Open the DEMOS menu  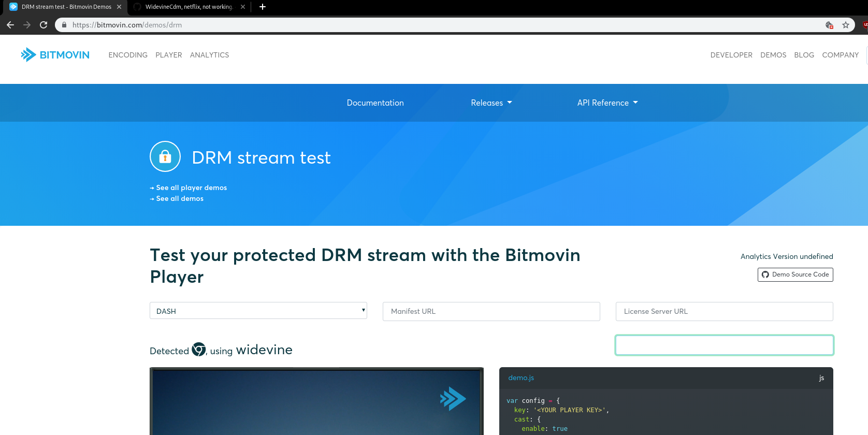pyautogui.click(x=773, y=55)
